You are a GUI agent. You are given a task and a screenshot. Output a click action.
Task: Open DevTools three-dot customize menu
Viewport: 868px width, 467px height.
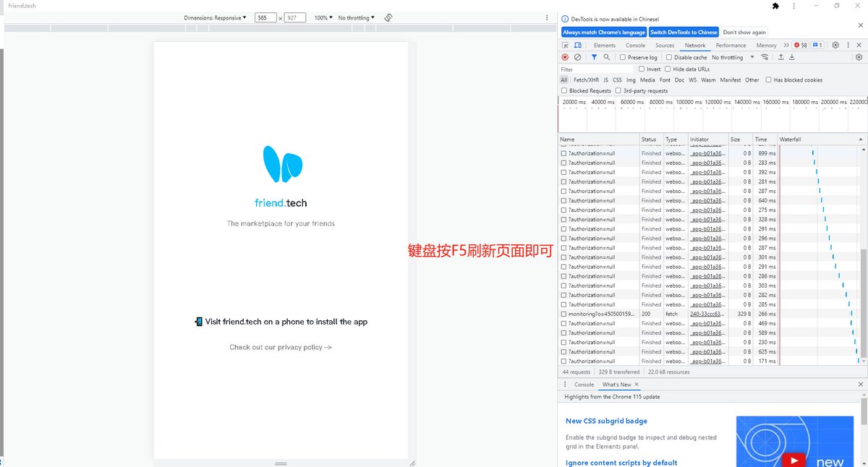pos(848,45)
